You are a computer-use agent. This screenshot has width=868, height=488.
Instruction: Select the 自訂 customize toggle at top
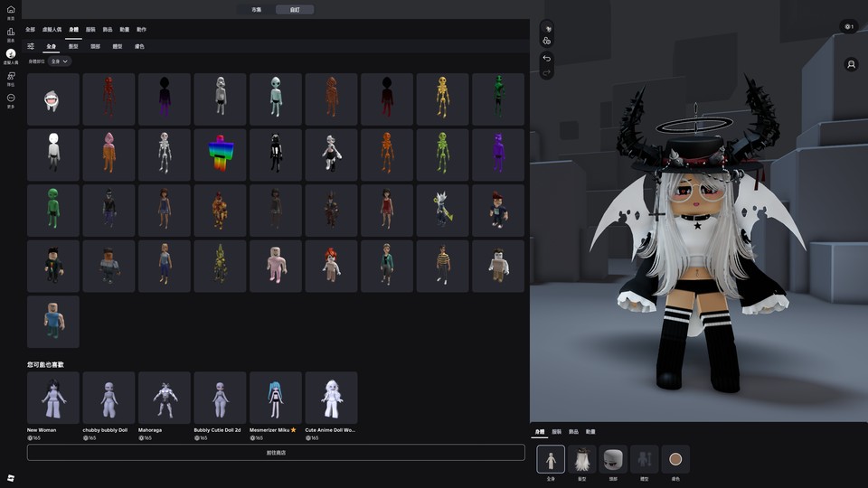(295, 9)
